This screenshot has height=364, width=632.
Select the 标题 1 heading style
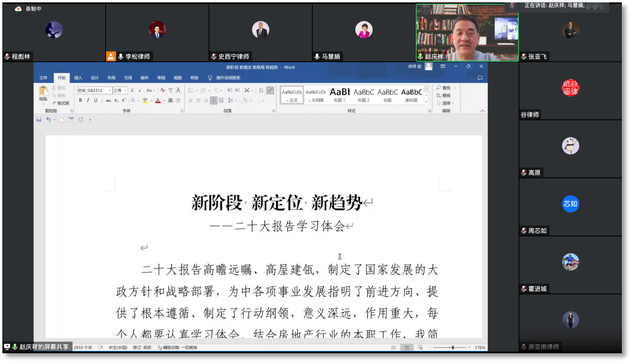pyautogui.click(x=339, y=94)
